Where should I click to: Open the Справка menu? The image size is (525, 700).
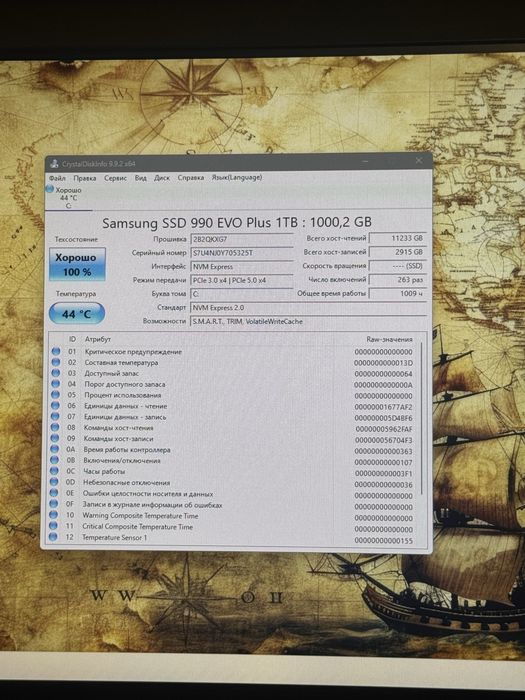(191, 177)
